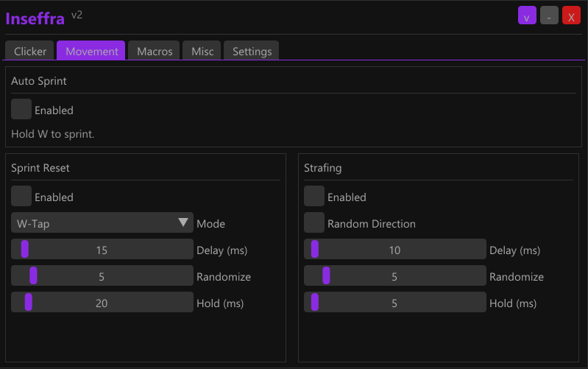
Task: Toggle the Random Direction checkbox
Action: [x=314, y=222]
